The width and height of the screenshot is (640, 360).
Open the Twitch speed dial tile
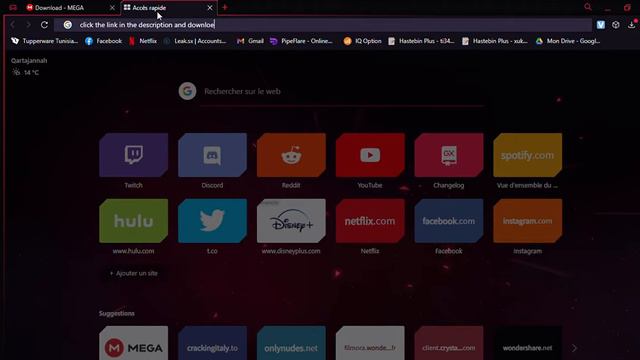(x=133, y=155)
